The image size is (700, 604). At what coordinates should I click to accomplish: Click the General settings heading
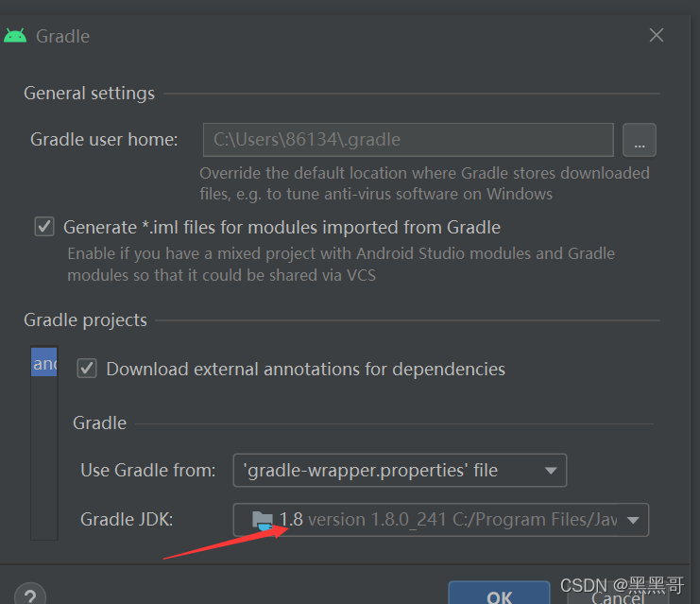tap(90, 94)
